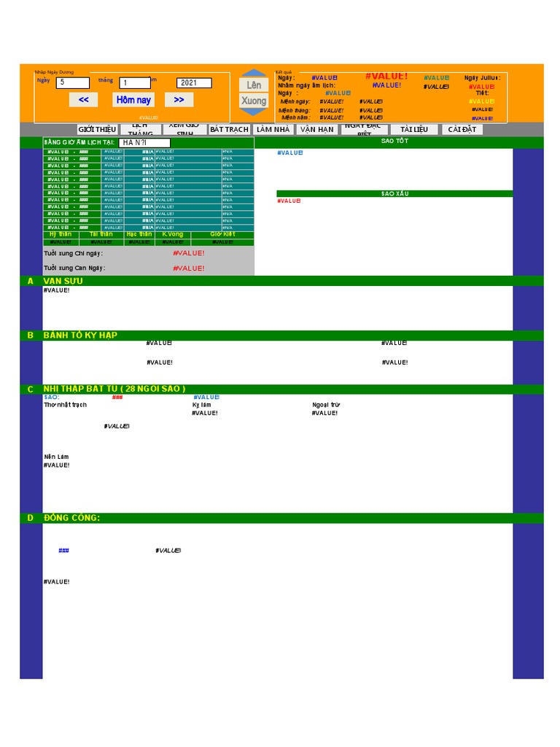Screen dimensions: 560x747
Task: Click the Tiết label
Action: 483,93
